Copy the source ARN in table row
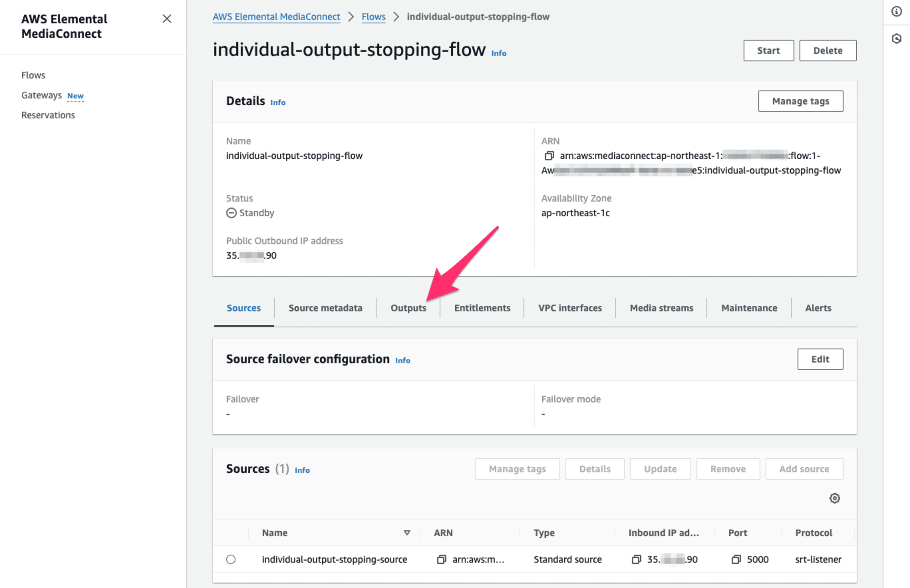Screen dimensions: 910x588 pos(441,559)
